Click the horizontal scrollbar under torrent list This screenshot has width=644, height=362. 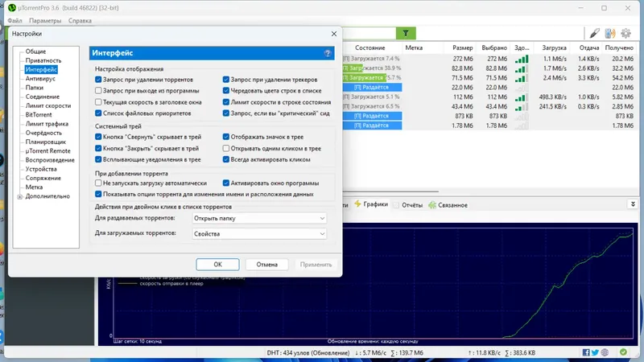point(390,191)
